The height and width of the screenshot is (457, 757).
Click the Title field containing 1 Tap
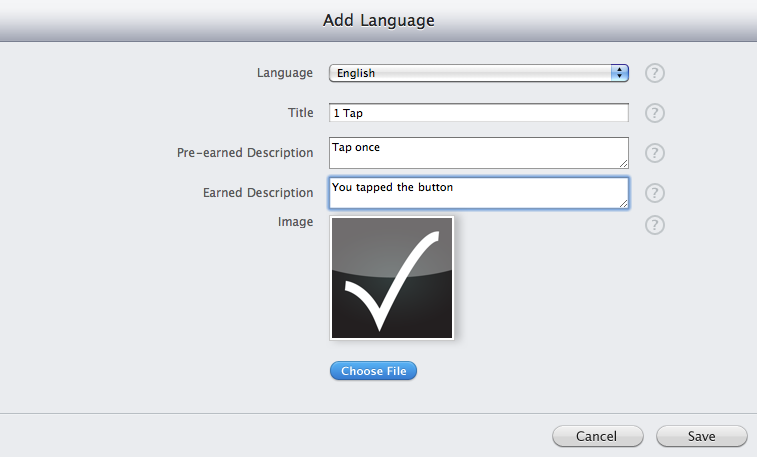pos(478,112)
